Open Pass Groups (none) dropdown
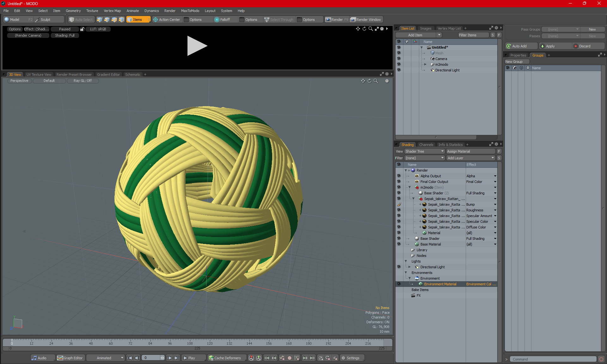 click(561, 29)
